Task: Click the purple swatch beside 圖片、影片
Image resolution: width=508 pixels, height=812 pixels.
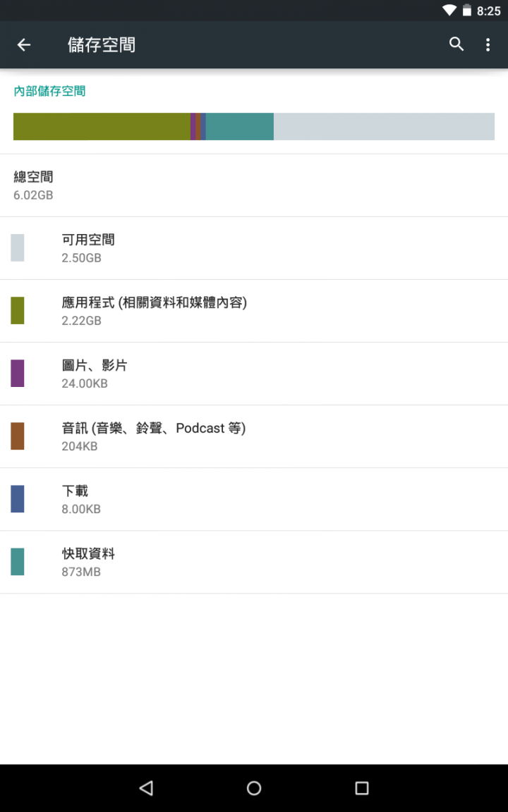Action: tap(18, 374)
